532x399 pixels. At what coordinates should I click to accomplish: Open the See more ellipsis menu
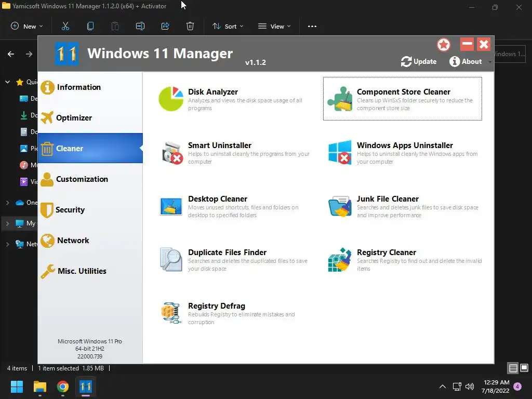312,26
